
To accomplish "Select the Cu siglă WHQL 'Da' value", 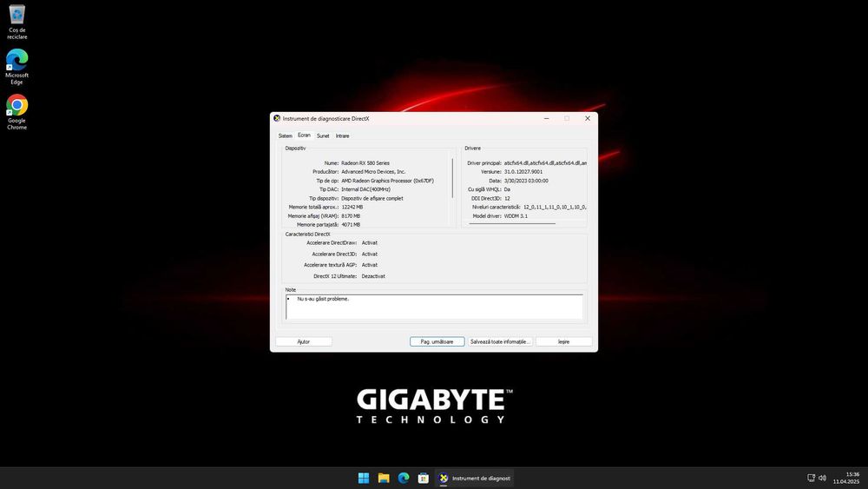I will pos(507,189).
